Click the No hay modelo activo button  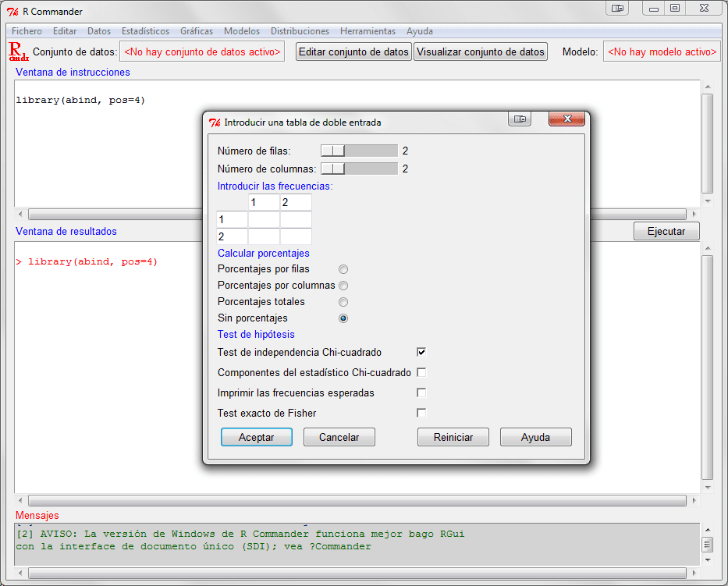(x=662, y=51)
